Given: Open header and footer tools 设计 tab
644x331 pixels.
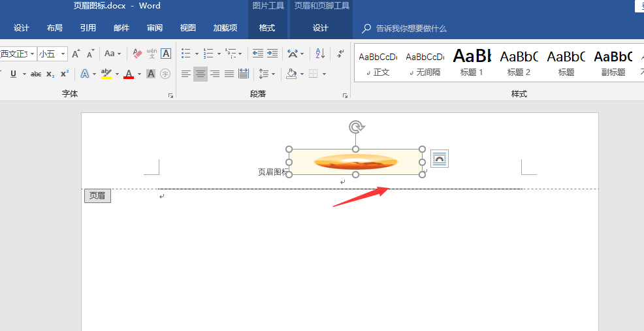Looking at the screenshot, I should (321, 28).
